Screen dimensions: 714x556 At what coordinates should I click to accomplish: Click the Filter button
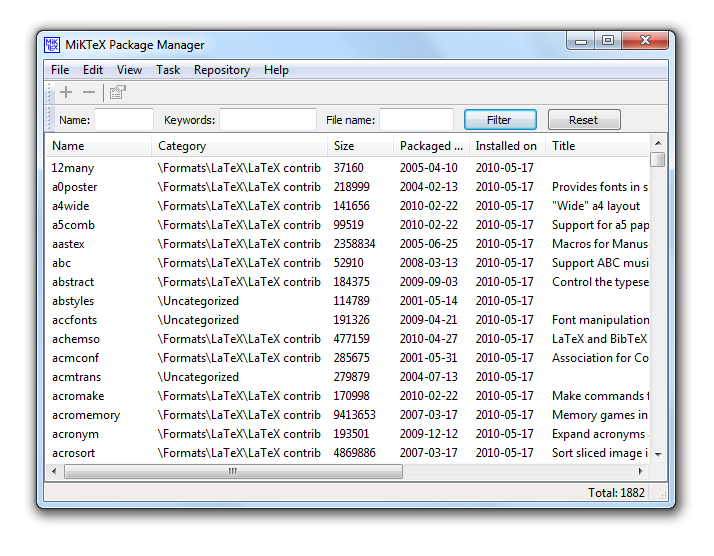[500, 120]
